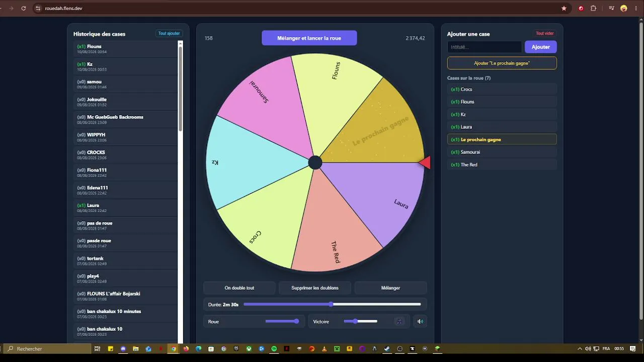
Task: Launch Firefox from the taskbar
Action: click(186, 348)
